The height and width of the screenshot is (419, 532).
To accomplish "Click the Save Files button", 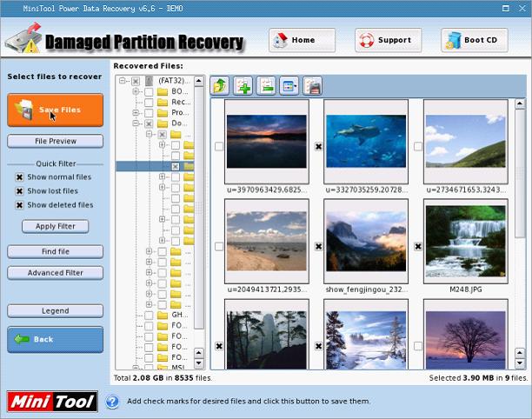I will 56,110.
